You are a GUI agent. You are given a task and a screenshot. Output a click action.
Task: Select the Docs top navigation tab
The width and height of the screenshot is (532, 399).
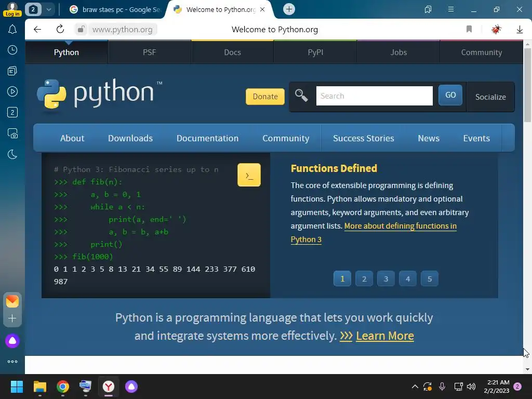click(232, 52)
